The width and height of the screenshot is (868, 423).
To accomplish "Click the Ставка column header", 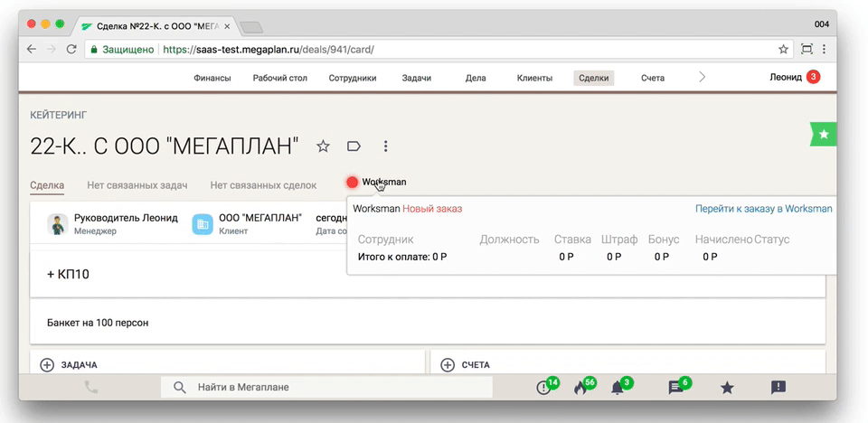I will pos(573,240).
